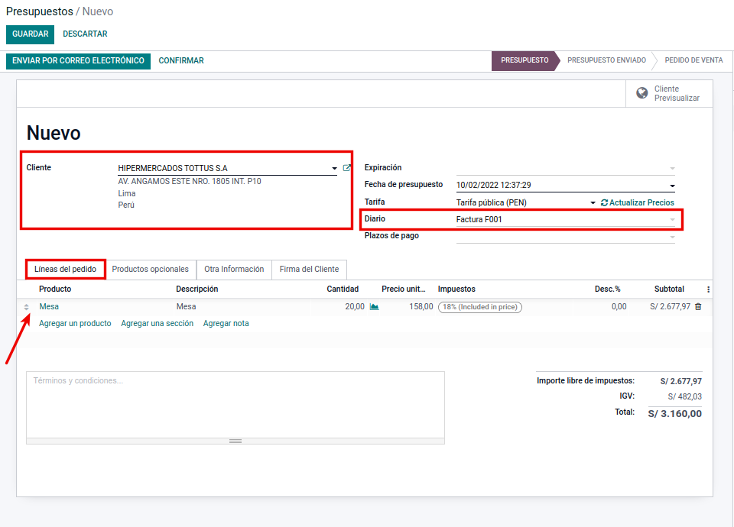This screenshot has height=527, width=734.
Task: Click the forecast chart icon next to quantity
Action: click(374, 307)
